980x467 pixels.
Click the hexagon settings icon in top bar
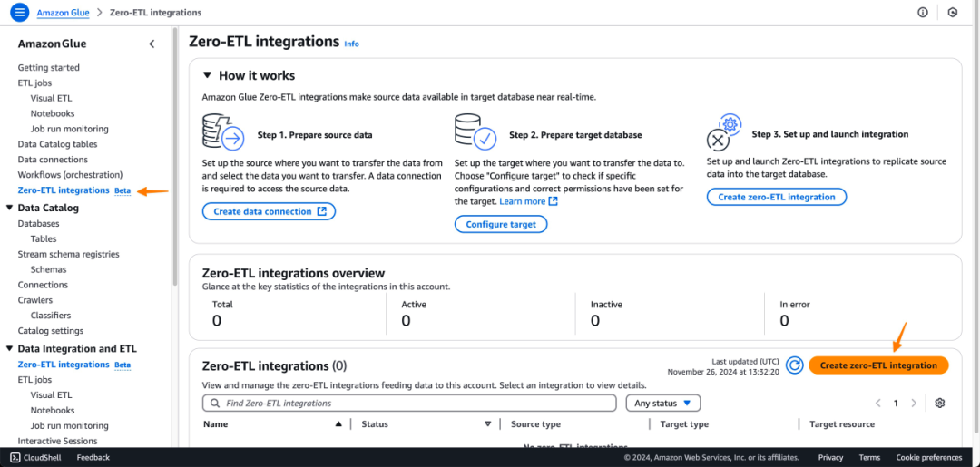point(953,13)
